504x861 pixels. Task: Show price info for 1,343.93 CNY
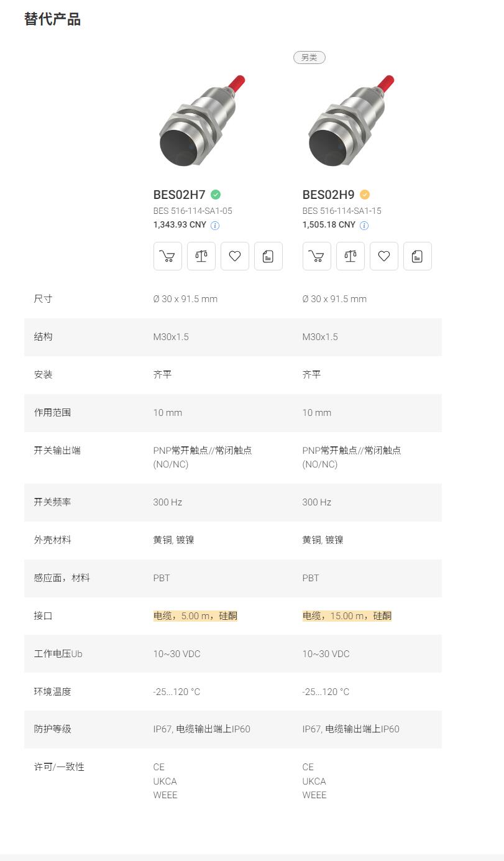click(215, 226)
